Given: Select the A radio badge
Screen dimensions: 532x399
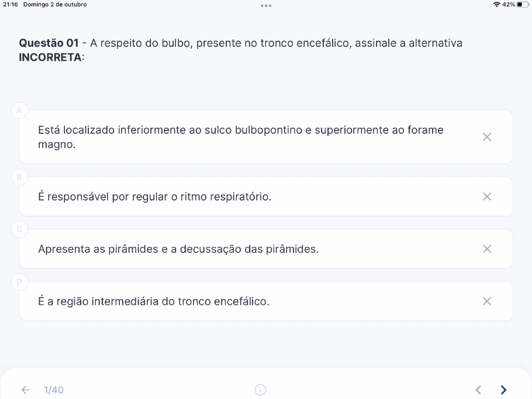Looking at the screenshot, I should coord(19,111).
